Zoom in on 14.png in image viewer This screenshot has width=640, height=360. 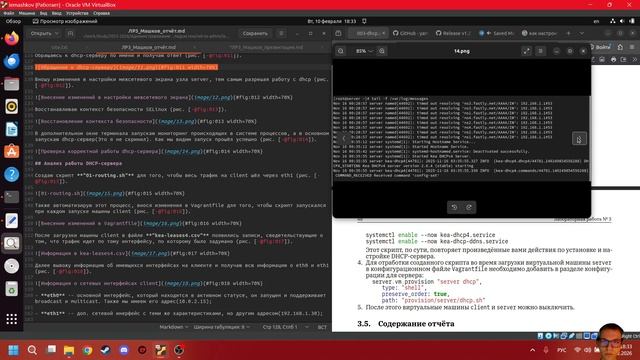point(382,51)
